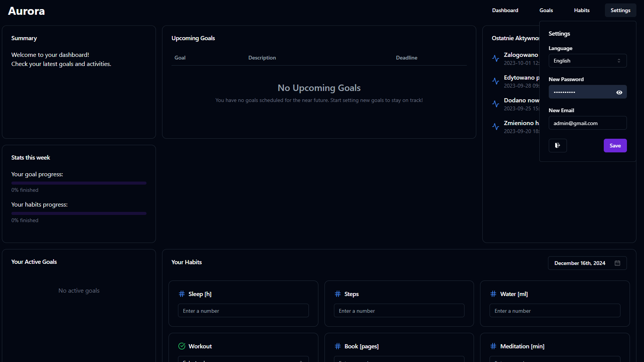644x362 pixels.
Task: Open the Language dropdown set to English
Action: coord(587,61)
